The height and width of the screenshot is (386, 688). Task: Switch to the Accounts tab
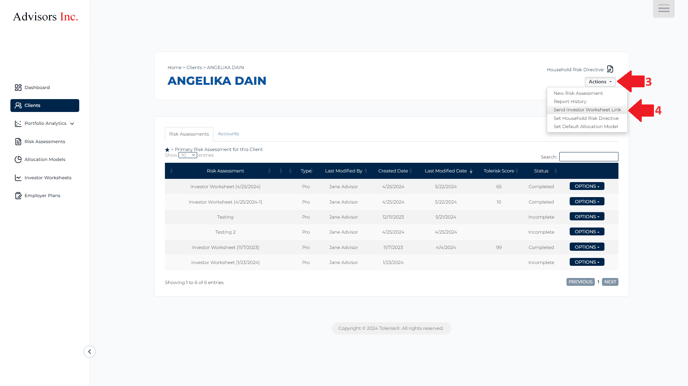tap(228, 134)
